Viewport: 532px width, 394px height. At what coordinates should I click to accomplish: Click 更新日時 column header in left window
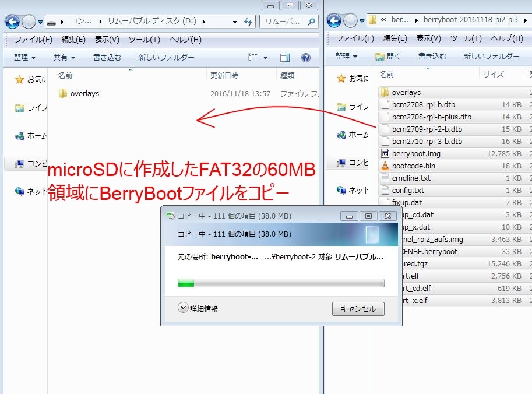coord(224,75)
